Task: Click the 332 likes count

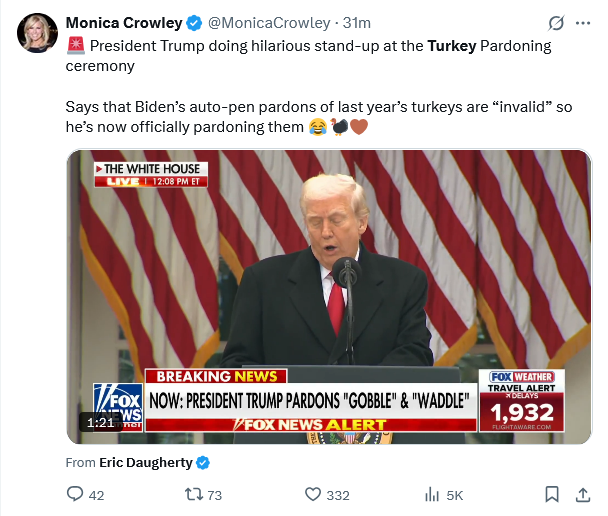Action: click(338, 495)
